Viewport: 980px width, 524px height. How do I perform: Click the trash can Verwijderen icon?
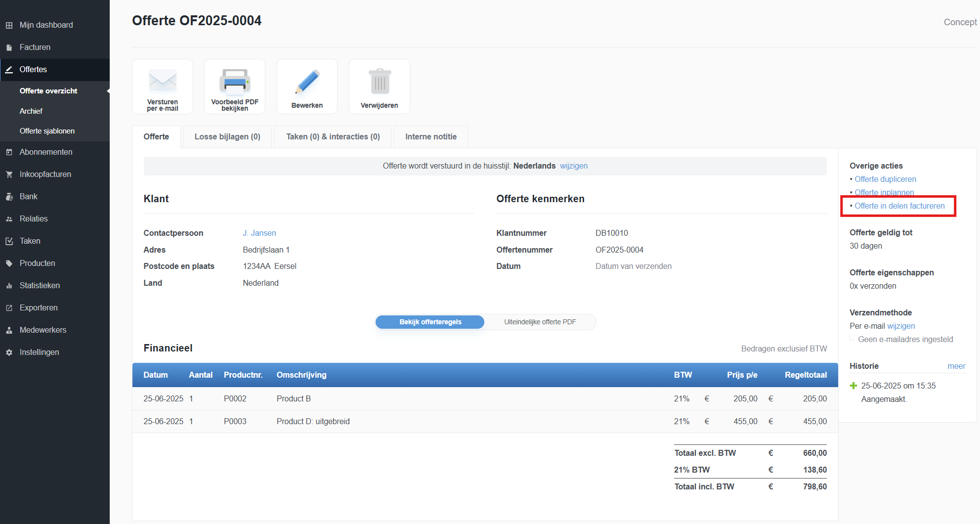[x=380, y=82]
